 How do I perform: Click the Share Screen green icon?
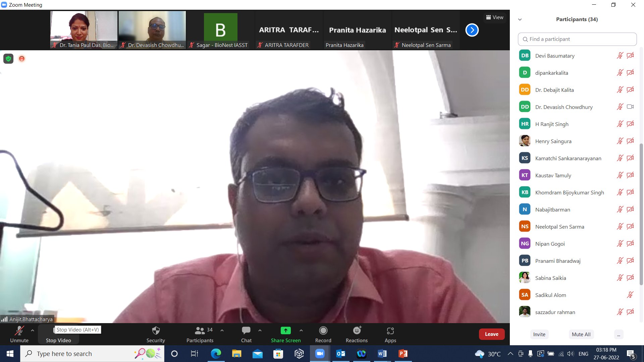(285, 331)
